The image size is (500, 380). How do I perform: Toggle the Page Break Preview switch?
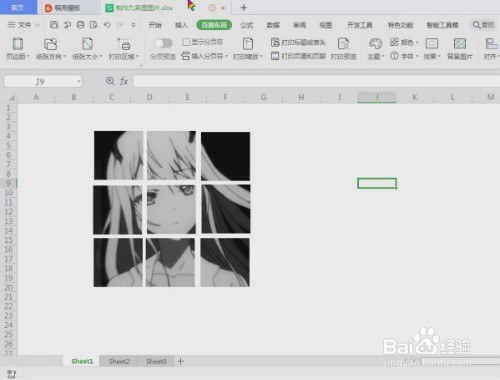click(x=163, y=43)
